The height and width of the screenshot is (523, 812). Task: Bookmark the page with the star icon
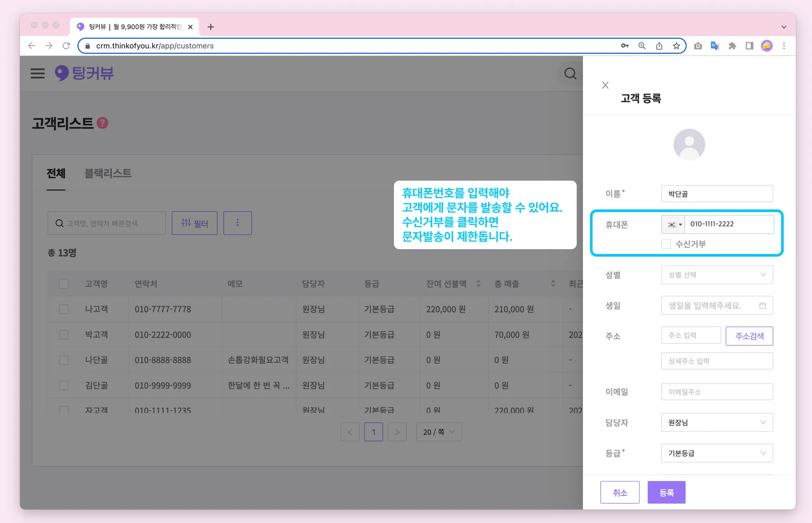(676, 46)
